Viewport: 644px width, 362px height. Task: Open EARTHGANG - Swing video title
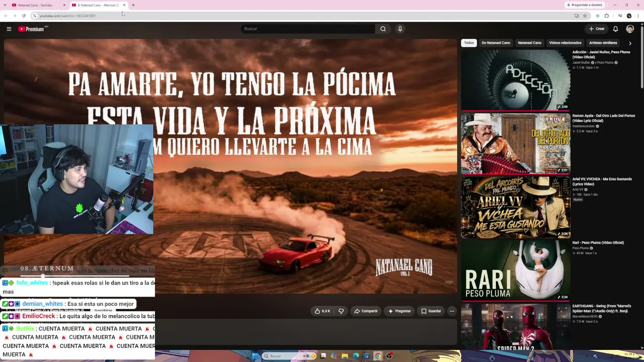(601, 308)
